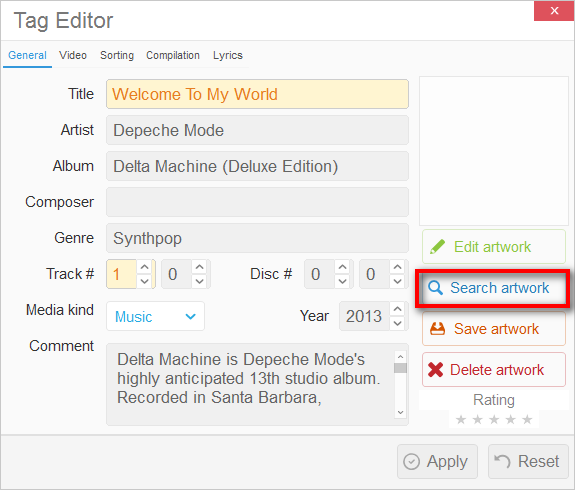
Task: Increase Disc number with up arrow
Action: point(342,267)
